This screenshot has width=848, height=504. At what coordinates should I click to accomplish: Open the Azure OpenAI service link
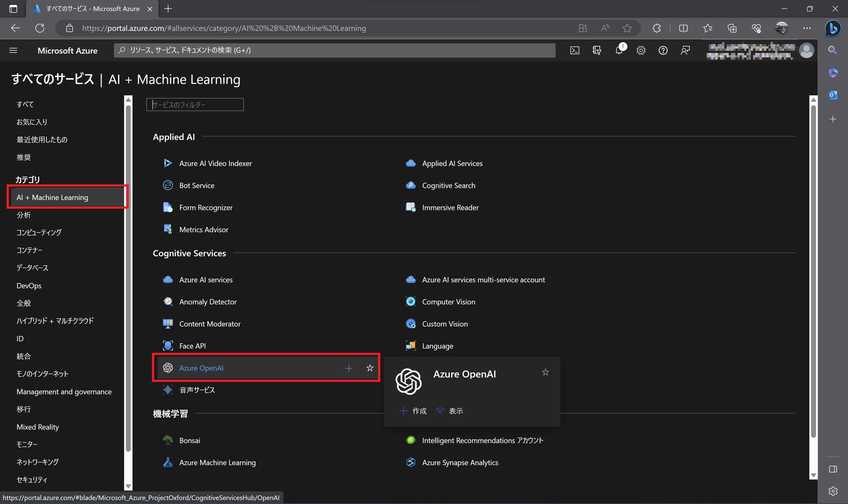point(201,368)
